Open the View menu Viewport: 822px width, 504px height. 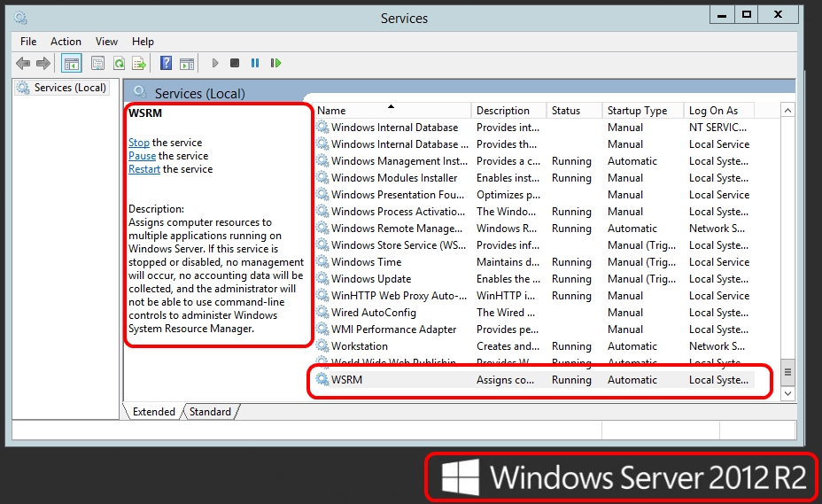(x=106, y=42)
